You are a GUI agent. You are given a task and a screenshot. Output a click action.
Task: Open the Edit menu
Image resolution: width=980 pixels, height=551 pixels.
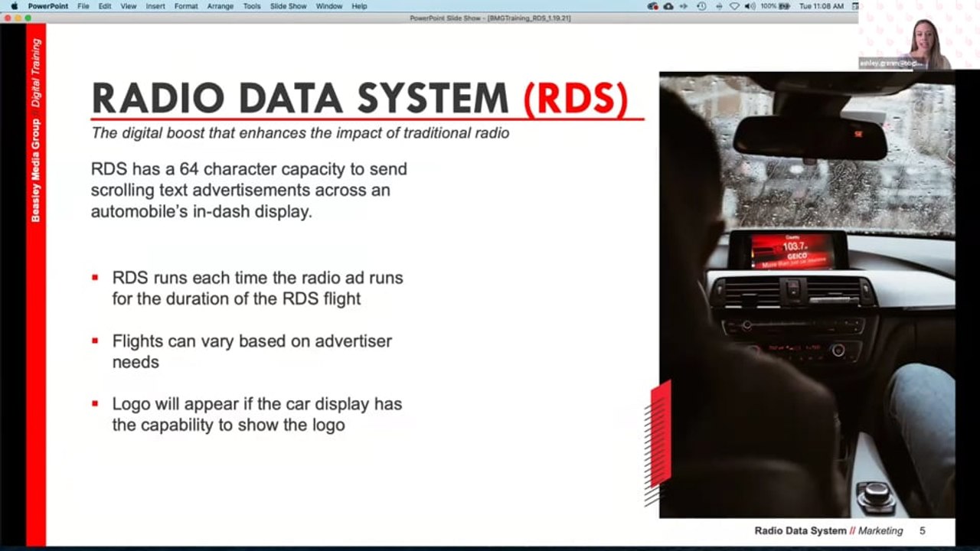click(x=105, y=6)
